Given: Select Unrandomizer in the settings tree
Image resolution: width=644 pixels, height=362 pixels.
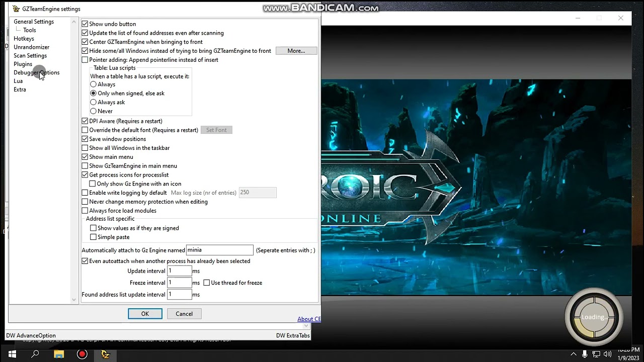Looking at the screenshot, I should (31, 47).
